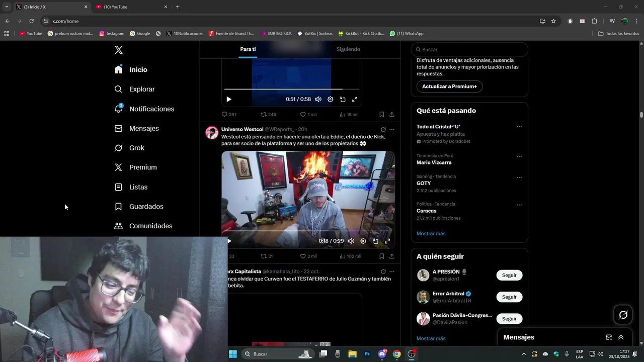The height and width of the screenshot is (362, 644).
Task: Expand the Mensajes drawer
Action: 621,337
